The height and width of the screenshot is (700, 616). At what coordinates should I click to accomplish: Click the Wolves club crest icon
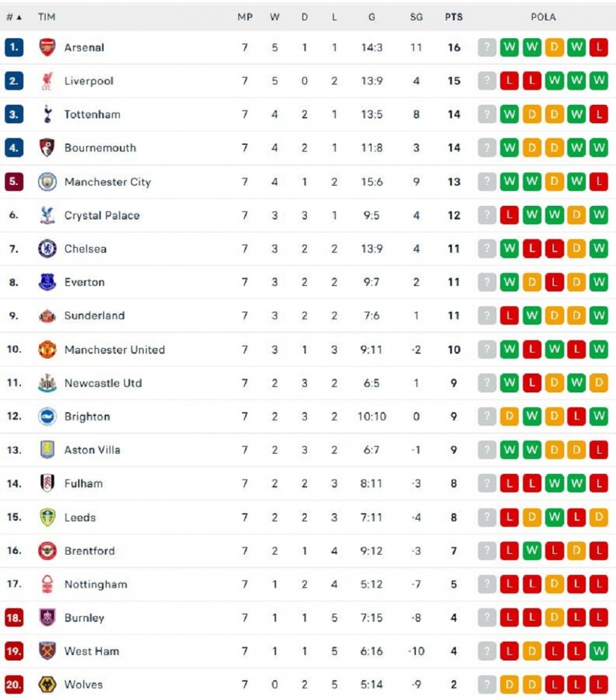point(47,685)
